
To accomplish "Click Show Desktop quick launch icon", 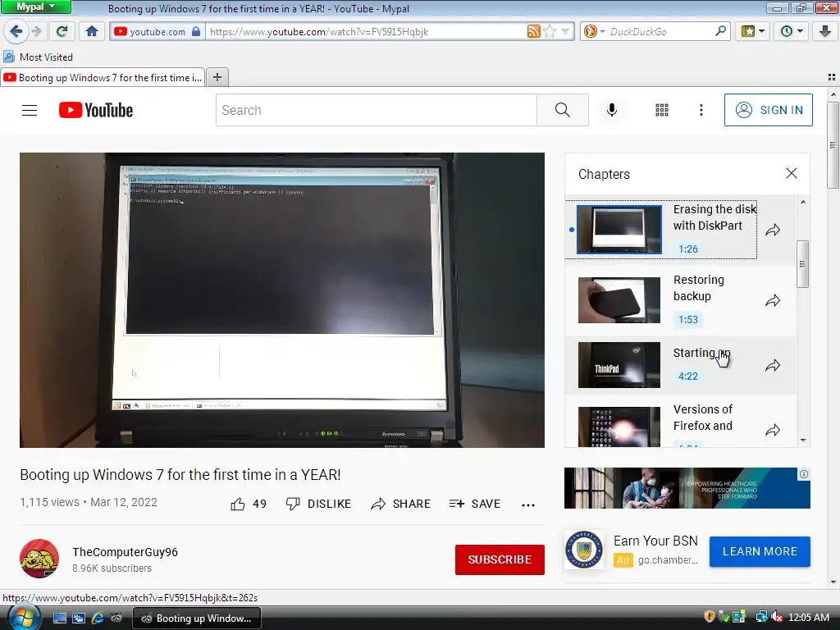I will (x=59, y=619).
